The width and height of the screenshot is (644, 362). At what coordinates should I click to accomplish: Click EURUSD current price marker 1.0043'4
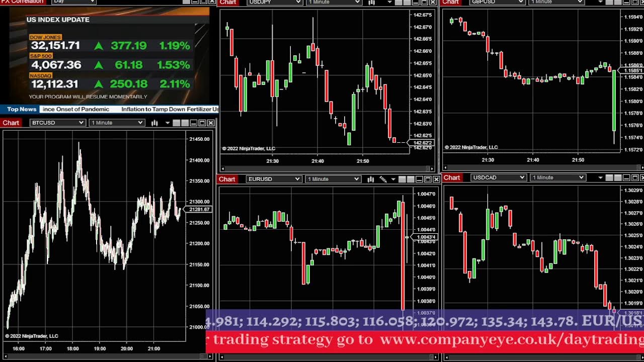click(426, 237)
